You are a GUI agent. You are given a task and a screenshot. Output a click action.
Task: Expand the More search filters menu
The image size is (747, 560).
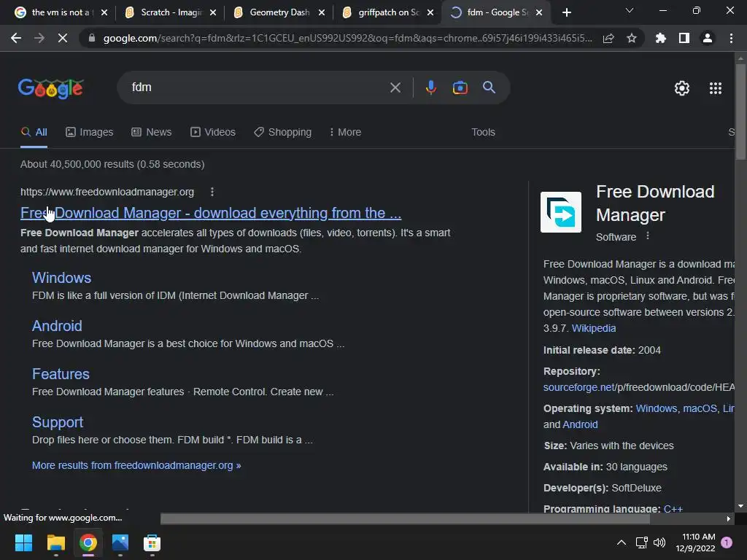(345, 132)
